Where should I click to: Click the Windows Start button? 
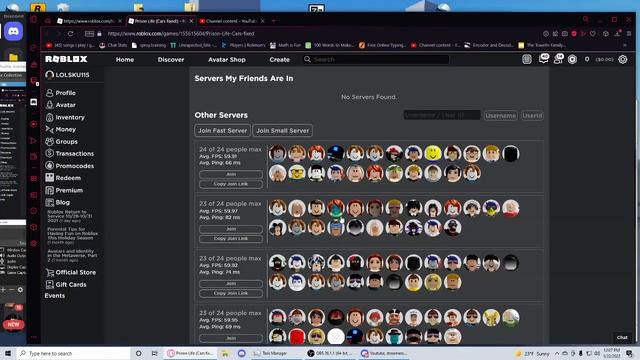coord(7,353)
